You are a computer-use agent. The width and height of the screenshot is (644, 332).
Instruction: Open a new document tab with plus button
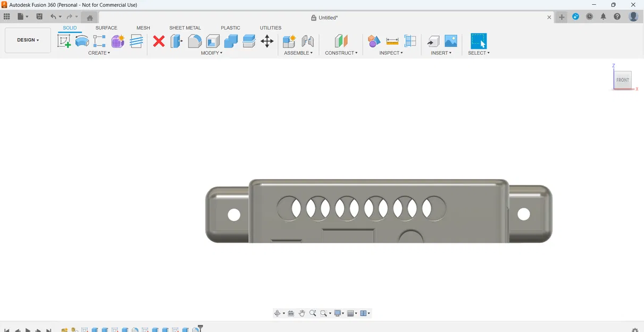tap(561, 17)
